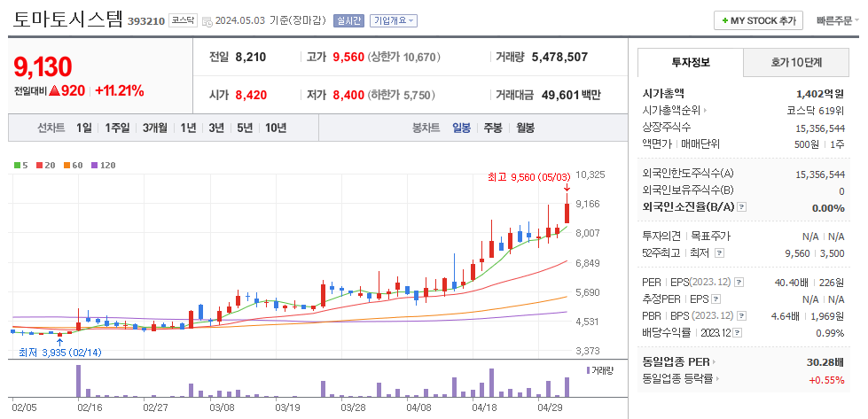Image resolution: width=868 pixels, height=419 pixels.
Task: Select the 3년 line chart period
Action: 216,128
